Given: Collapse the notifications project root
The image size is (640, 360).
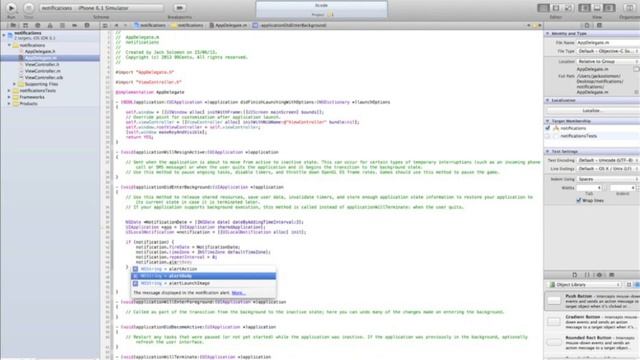Looking at the screenshot, I should point(4,36).
